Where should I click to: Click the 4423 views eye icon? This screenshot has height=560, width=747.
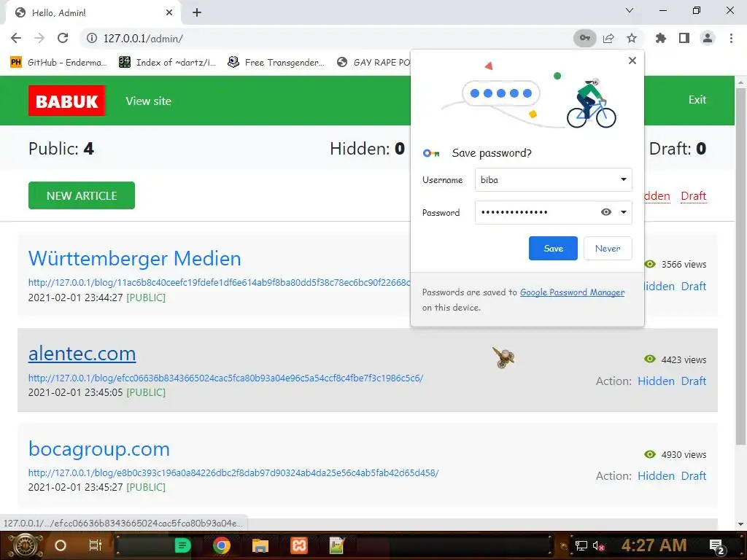(650, 359)
